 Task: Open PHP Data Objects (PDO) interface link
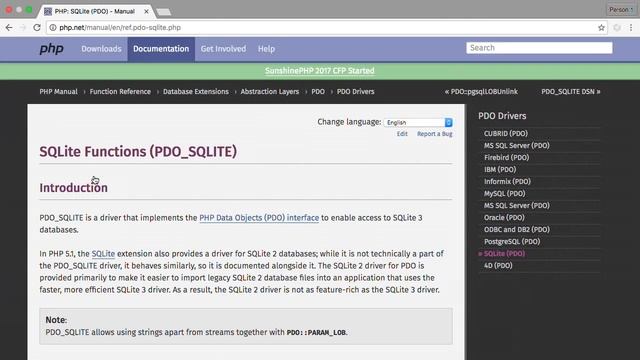pos(259,218)
